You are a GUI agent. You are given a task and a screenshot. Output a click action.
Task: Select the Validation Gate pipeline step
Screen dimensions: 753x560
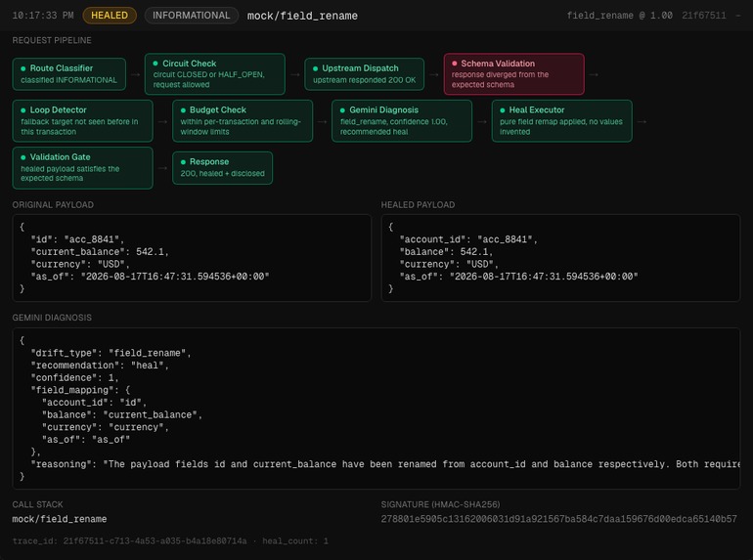pos(82,168)
